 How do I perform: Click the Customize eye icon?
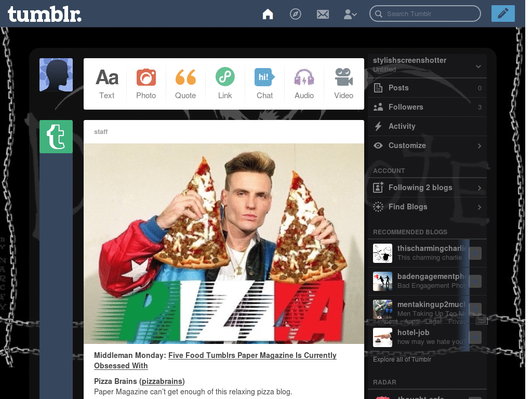pyautogui.click(x=378, y=145)
